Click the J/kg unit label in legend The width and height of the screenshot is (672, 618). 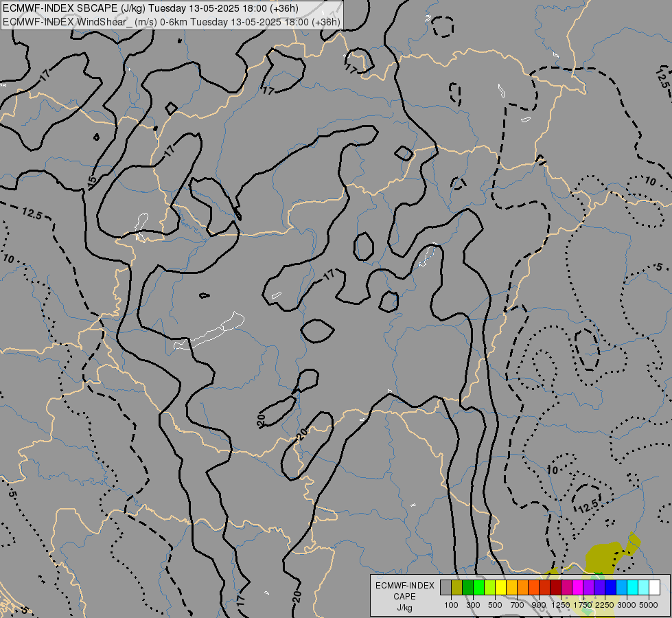click(x=404, y=608)
